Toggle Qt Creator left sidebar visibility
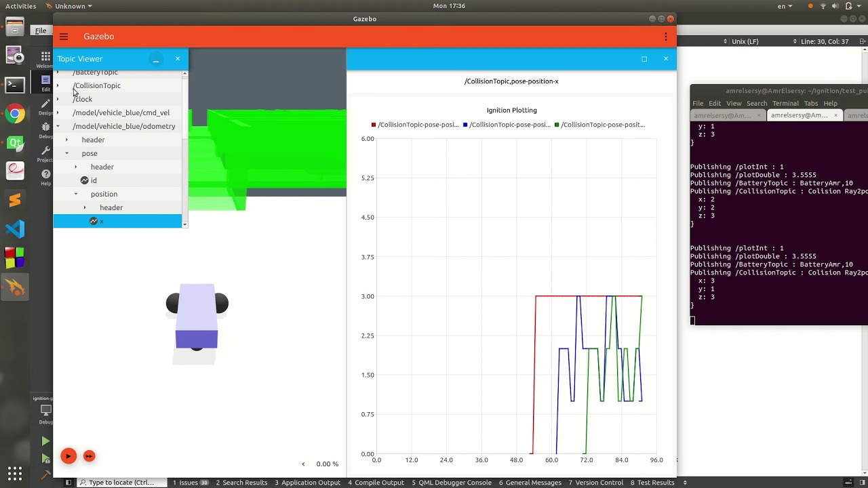Image resolution: width=868 pixels, height=488 pixels. pos(68,483)
